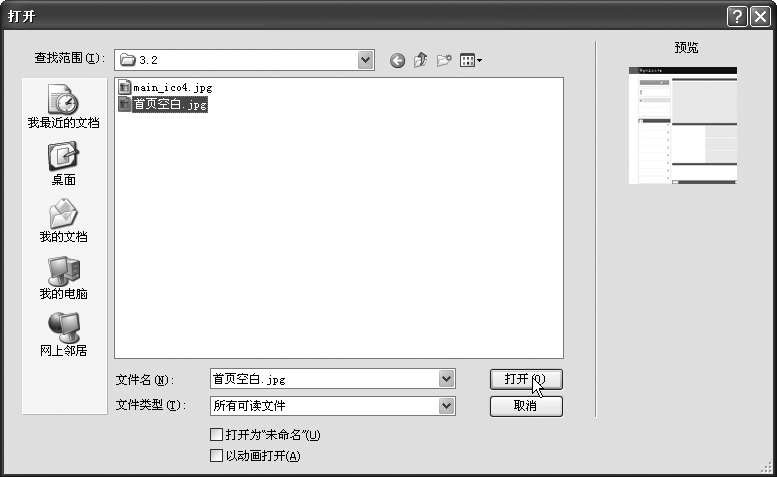Enable 打开为"未命名" checkbox

[x=217, y=435]
